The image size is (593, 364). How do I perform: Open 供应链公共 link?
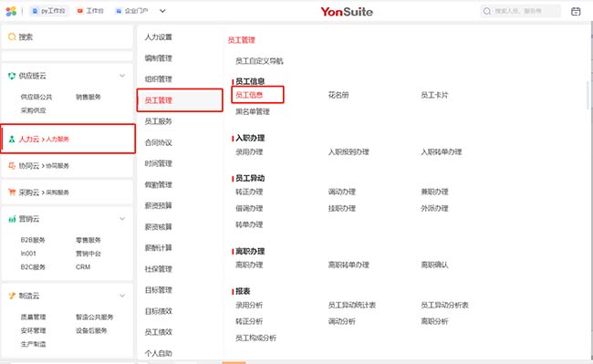(36, 97)
